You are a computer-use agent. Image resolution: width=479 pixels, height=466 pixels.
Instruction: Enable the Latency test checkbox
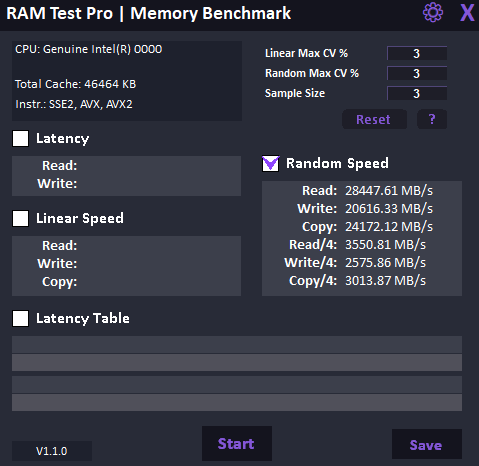[20, 138]
